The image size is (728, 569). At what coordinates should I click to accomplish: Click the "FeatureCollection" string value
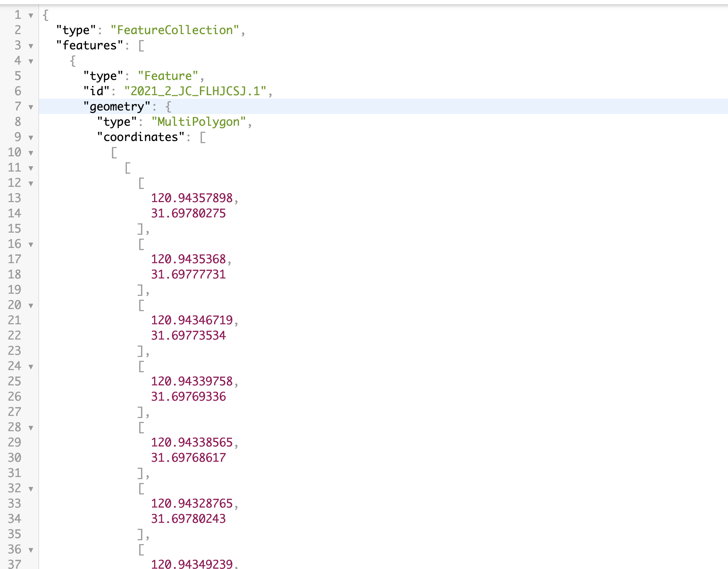coord(175,30)
